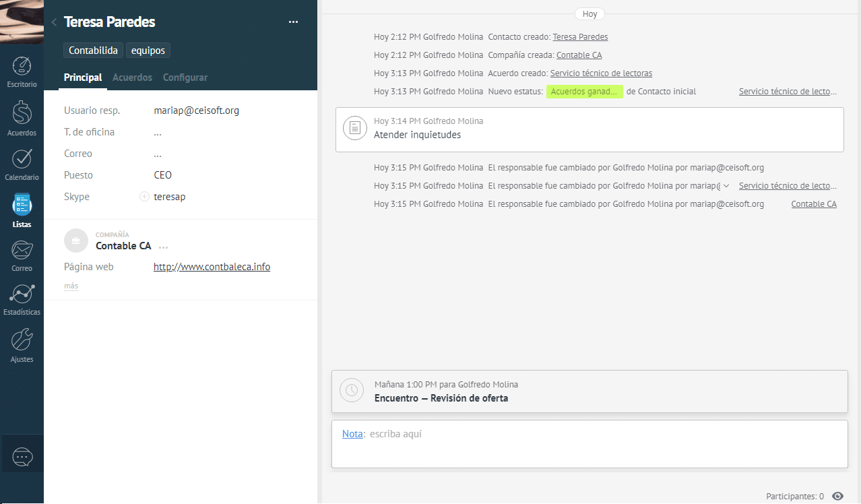The width and height of the screenshot is (861, 504).
Task: Click the Contabilida tag
Action: click(94, 51)
